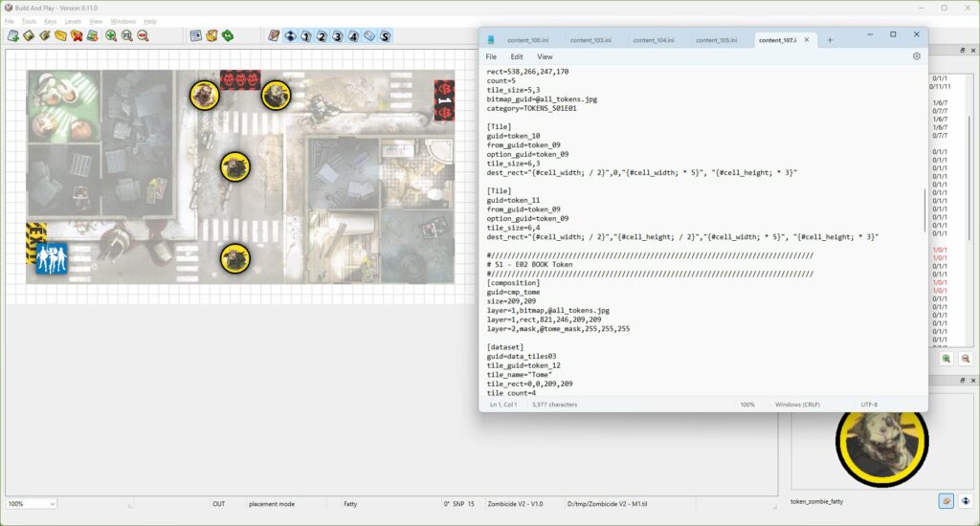
Task: Select the fatty zombie token at map bottom
Action: 235,258
